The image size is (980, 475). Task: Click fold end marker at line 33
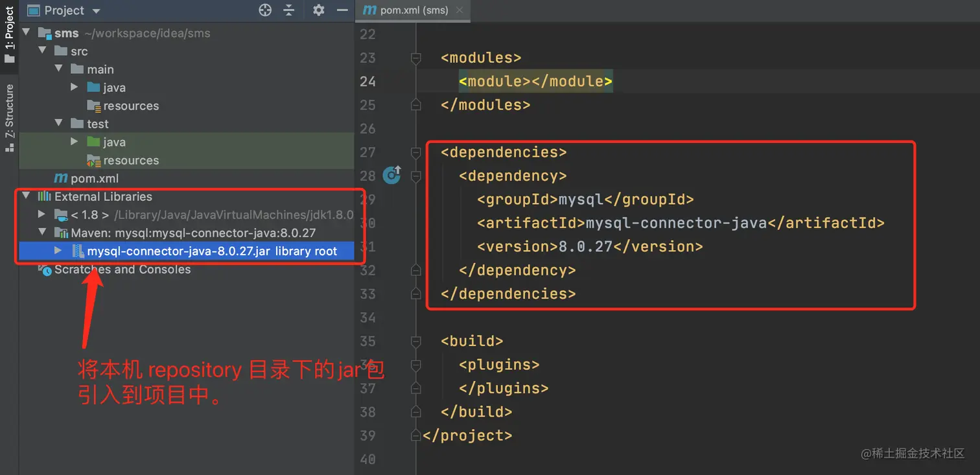[415, 294]
